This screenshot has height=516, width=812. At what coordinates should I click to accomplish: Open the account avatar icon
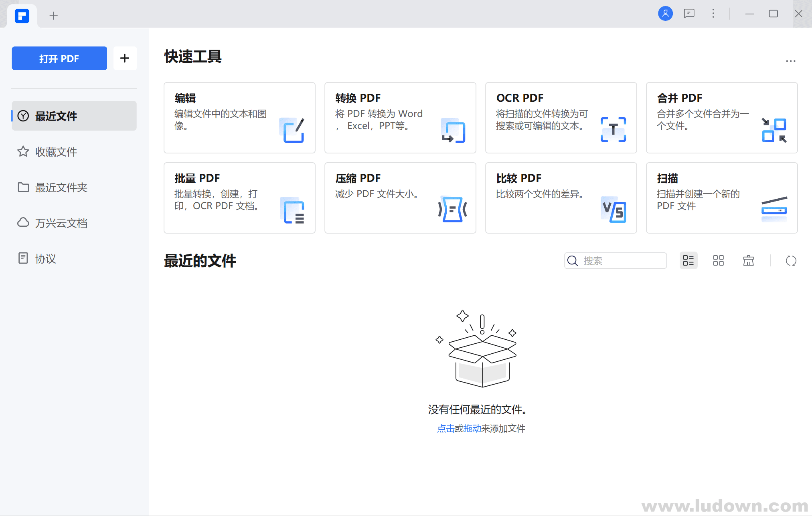point(665,13)
